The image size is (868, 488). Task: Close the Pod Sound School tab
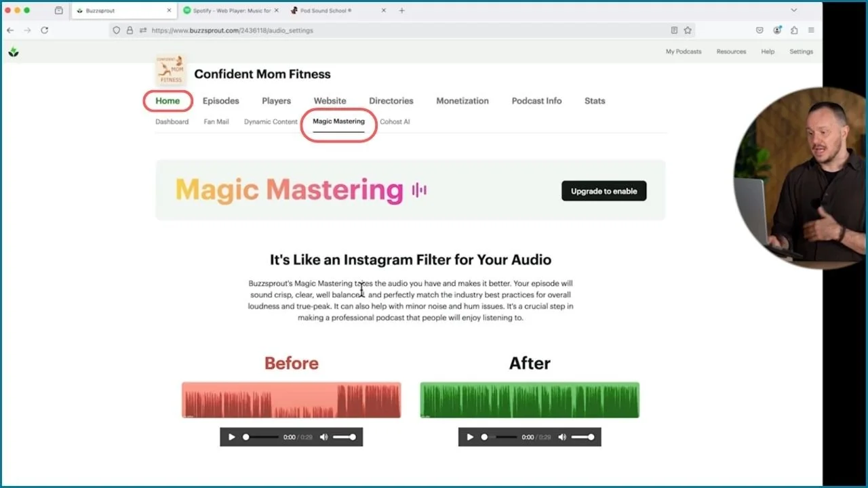click(384, 11)
